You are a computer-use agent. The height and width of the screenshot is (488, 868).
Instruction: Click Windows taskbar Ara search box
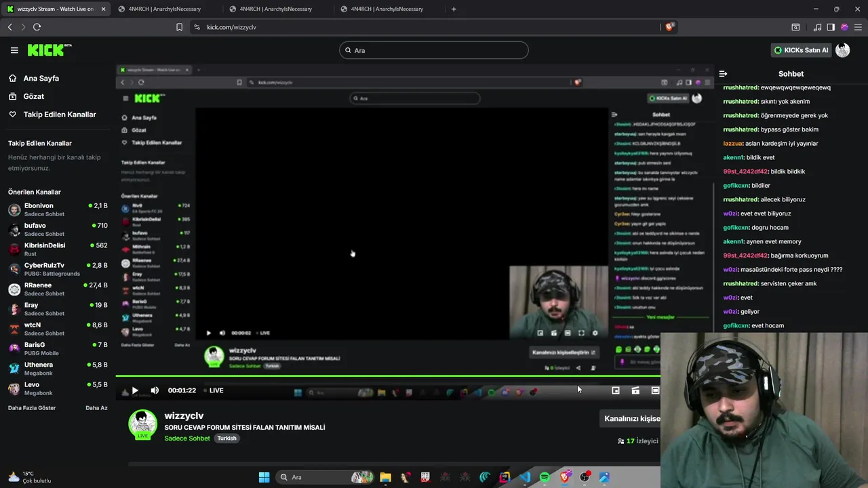325,477
